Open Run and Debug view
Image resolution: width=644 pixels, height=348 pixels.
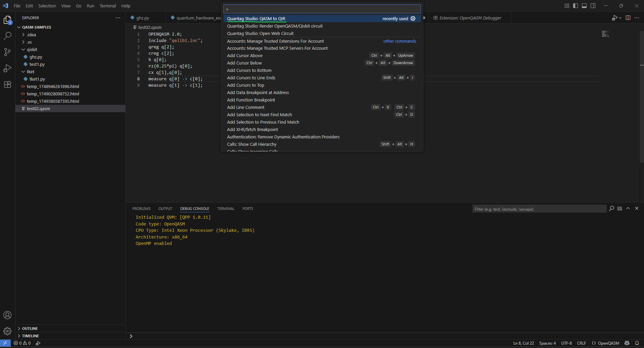(7, 68)
